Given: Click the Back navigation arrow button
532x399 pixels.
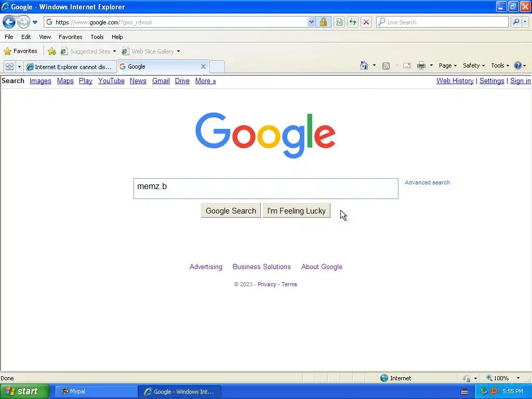Looking at the screenshot, I should [x=9, y=22].
